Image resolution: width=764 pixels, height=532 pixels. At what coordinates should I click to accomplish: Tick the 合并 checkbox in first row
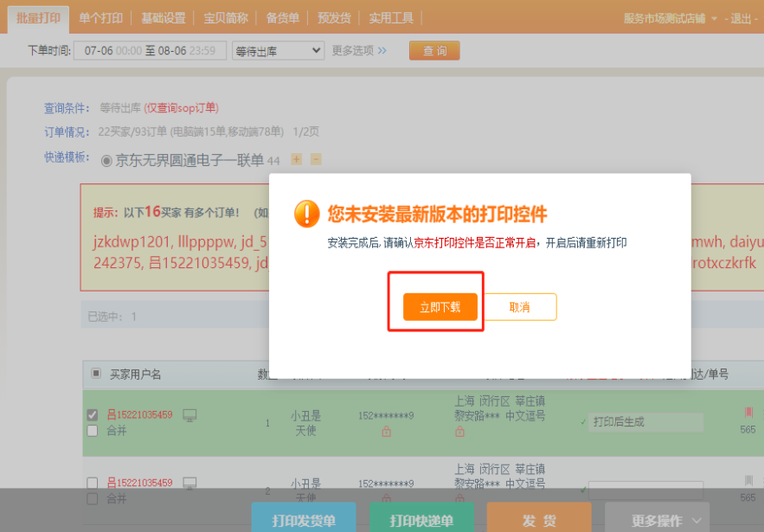(93, 430)
